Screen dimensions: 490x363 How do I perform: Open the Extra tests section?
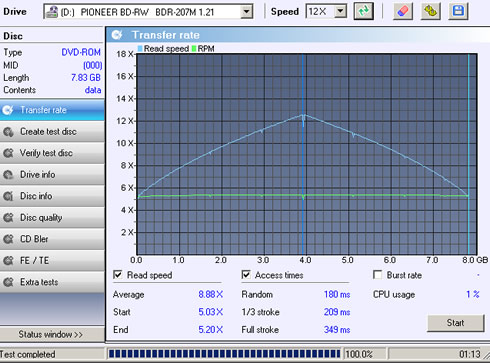[52, 282]
